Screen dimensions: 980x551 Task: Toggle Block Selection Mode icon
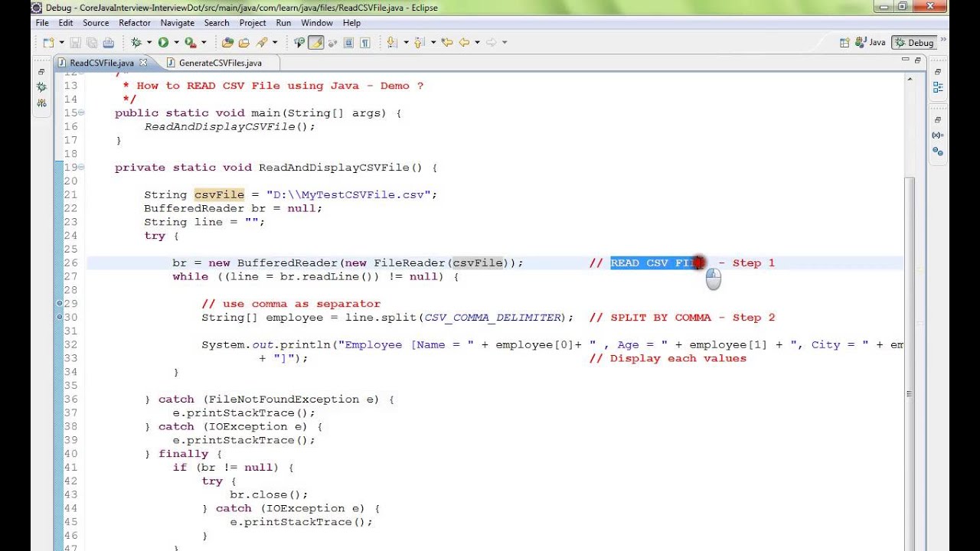point(348,43)
